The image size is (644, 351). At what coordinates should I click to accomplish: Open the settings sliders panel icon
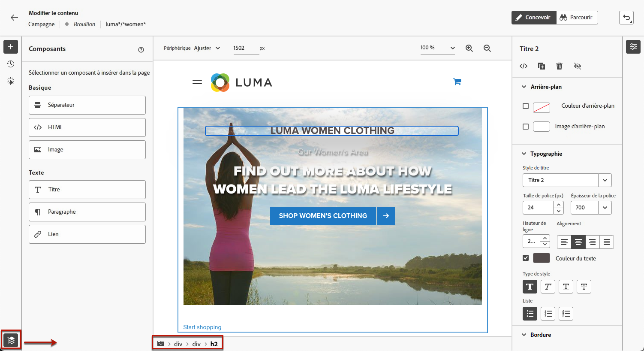pos(633,47)
